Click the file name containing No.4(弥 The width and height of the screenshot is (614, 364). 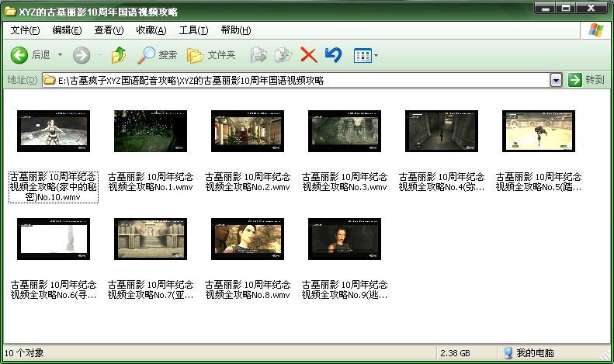click(442, 182)
